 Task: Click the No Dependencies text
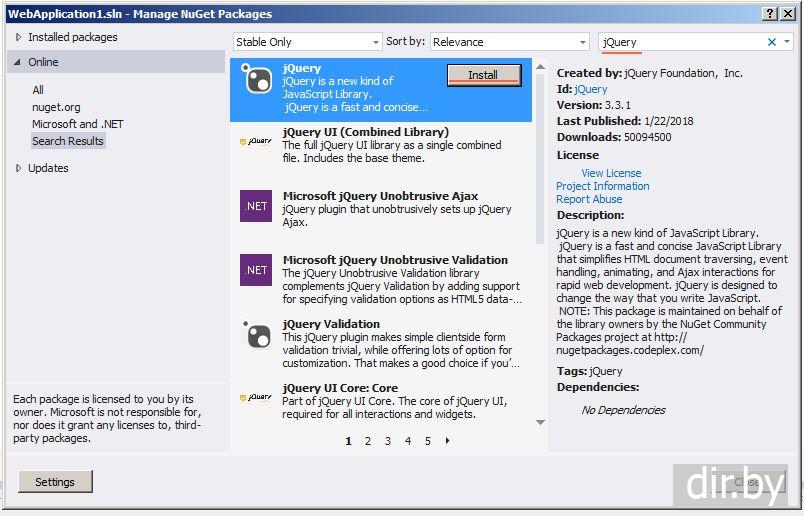624,410
